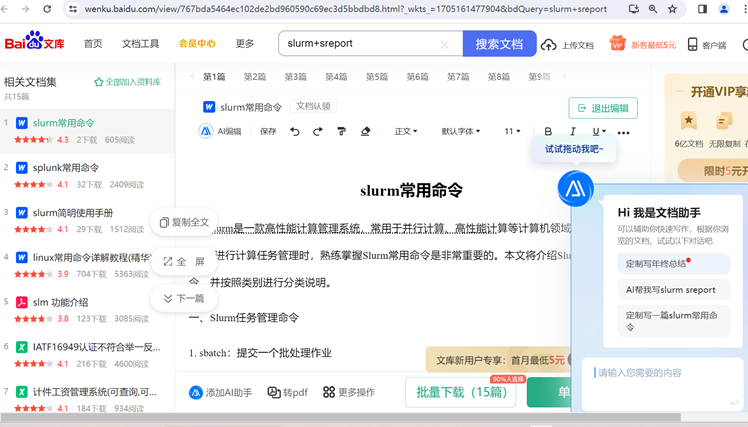Open the 正文 paragraph style dropdown

tap(406, 131)
